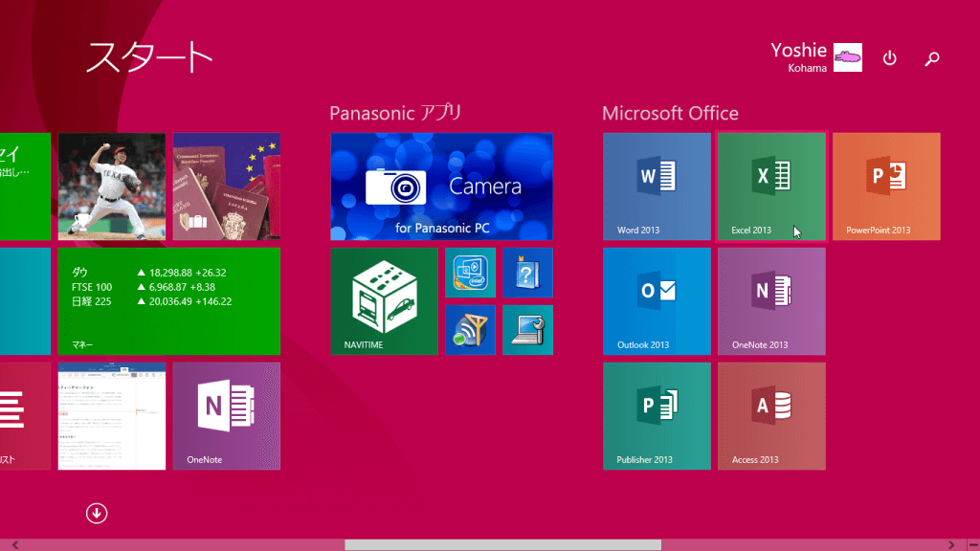Click the Microsoft Office group title
Screen dimensions: 980x551
tap(670, 113)
